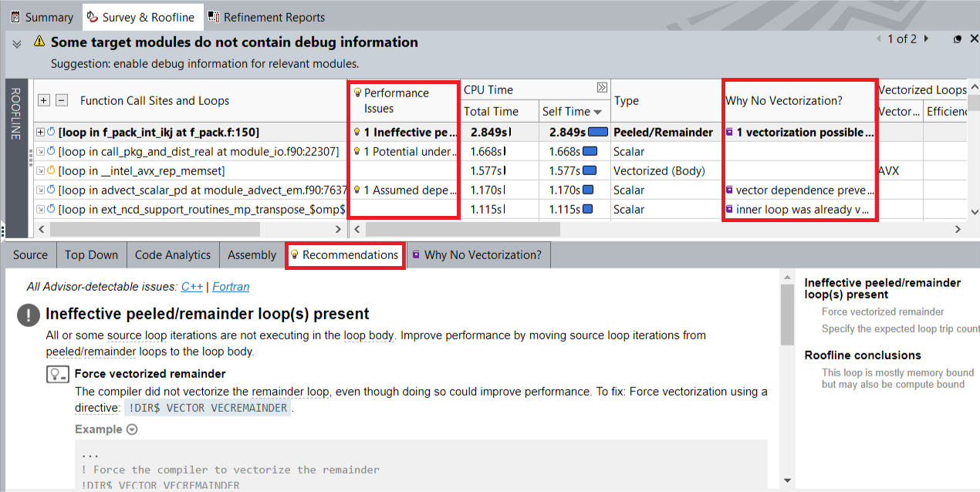Click the Self Time sort arrow
The width and height of the screenshot is (980, 492).
[x=598, y=112]
